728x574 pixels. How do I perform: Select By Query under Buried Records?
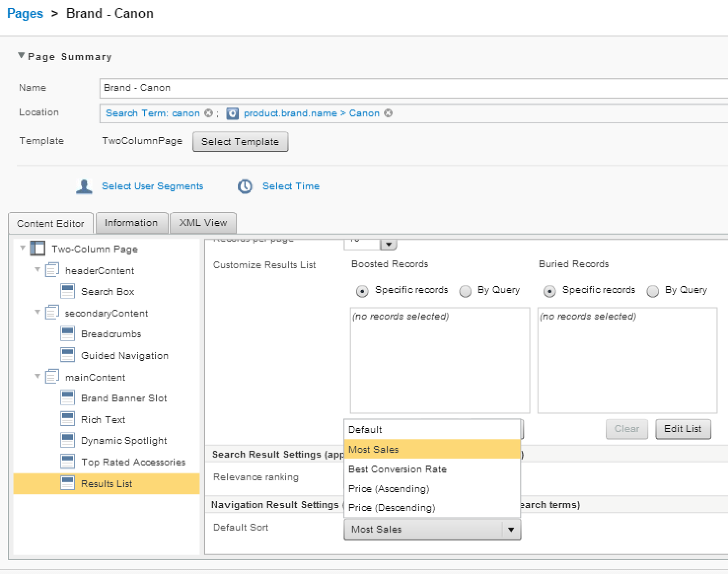pos(653,291)
